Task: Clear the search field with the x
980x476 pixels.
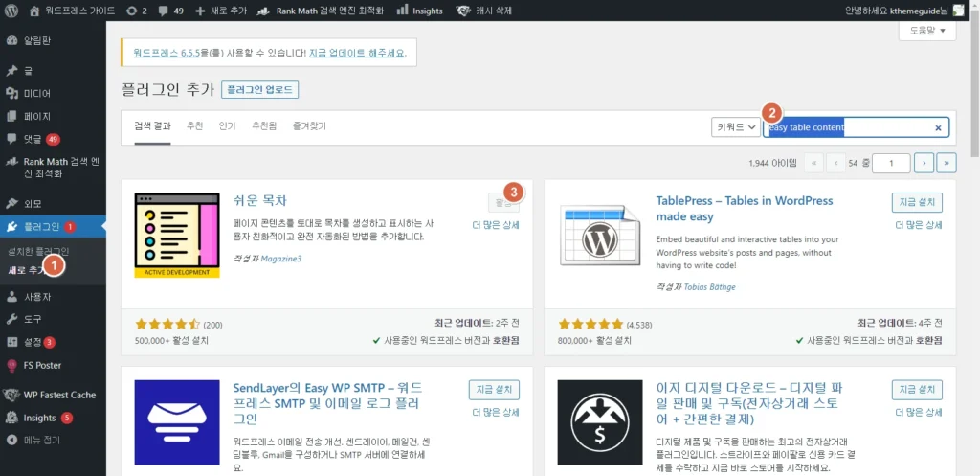Action: (x=938, y=127)
